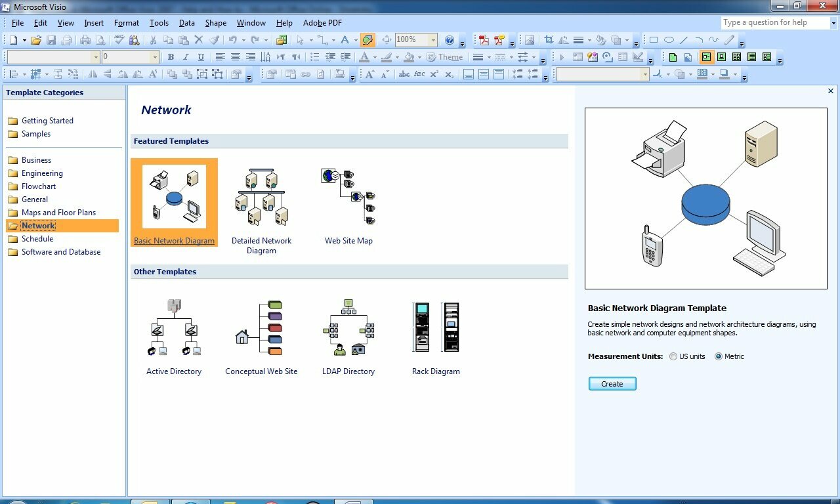Click the fill color bucket swatch
Image resolution: width=840 pixels, height=504 pixels.
(409, 57)
